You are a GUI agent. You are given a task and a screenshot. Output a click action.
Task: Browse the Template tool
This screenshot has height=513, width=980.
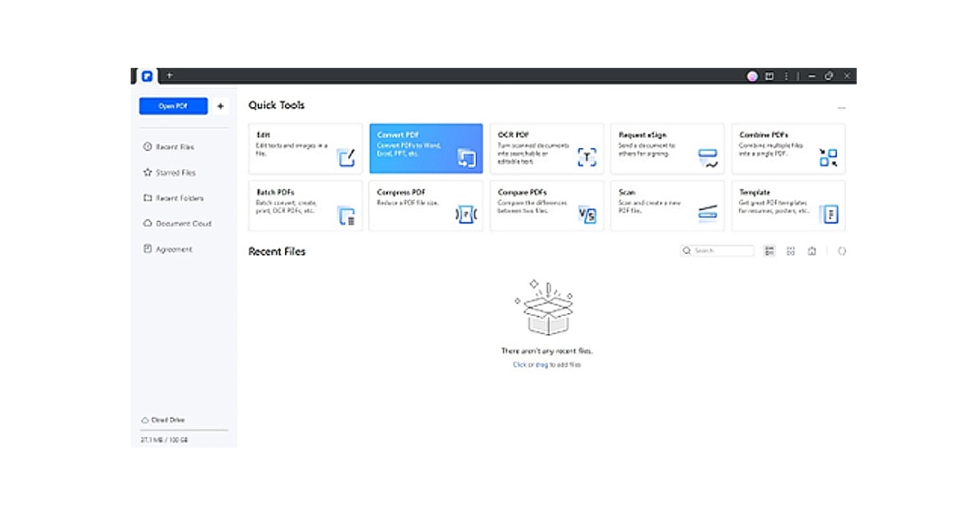(x=788, y=206)
